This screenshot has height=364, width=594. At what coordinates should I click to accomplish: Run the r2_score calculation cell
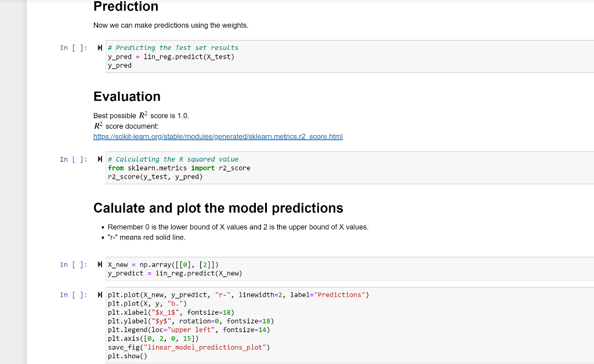100,159
